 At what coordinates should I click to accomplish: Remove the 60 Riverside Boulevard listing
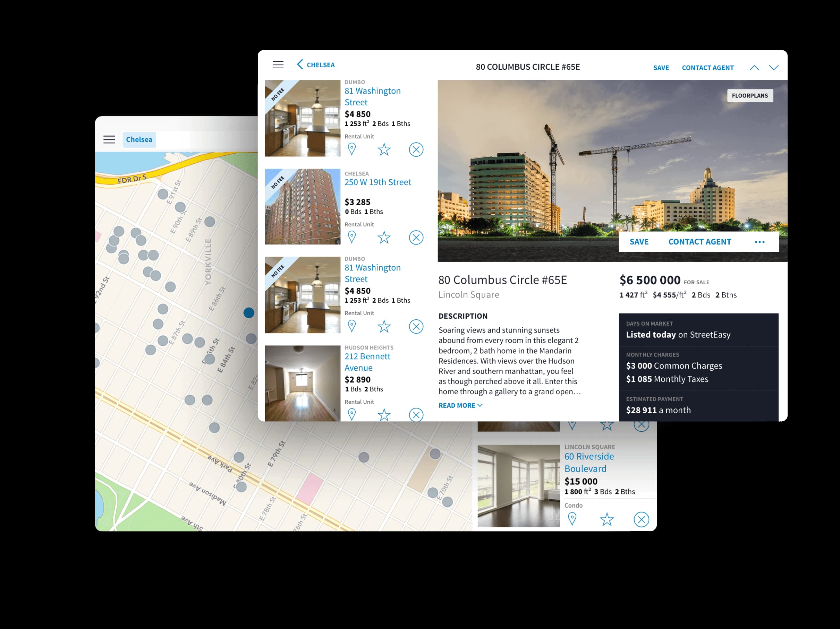point(641,519)
